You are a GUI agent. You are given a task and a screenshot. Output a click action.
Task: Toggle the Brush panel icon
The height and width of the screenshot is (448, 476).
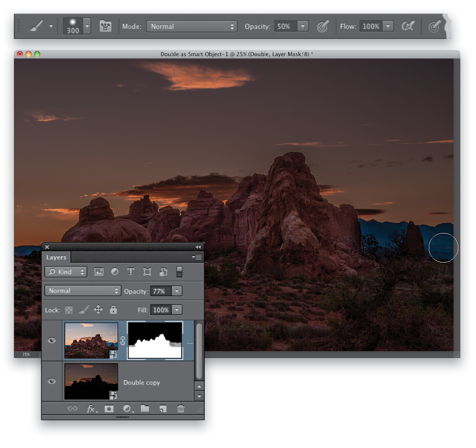point(105,26)
